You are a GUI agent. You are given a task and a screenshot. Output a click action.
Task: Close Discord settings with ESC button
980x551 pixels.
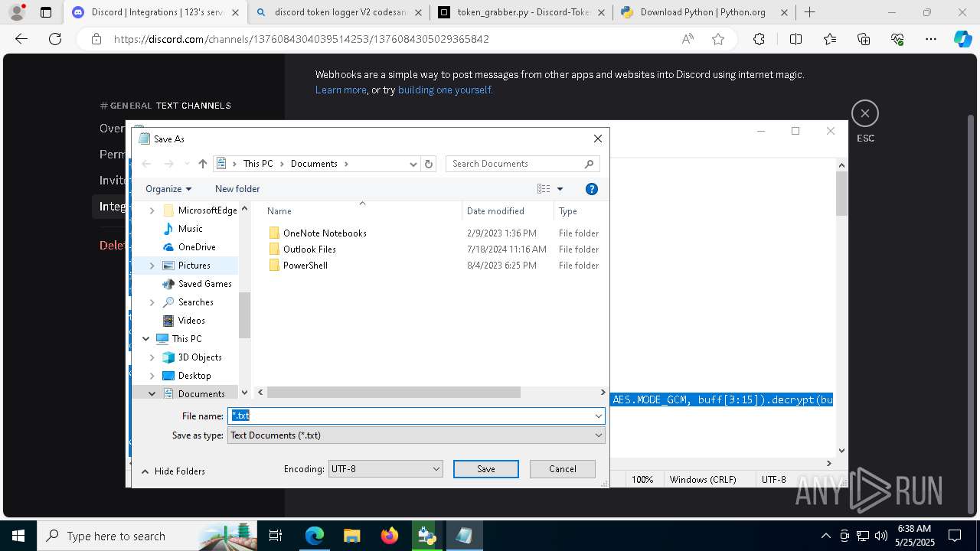coord(865,114)
